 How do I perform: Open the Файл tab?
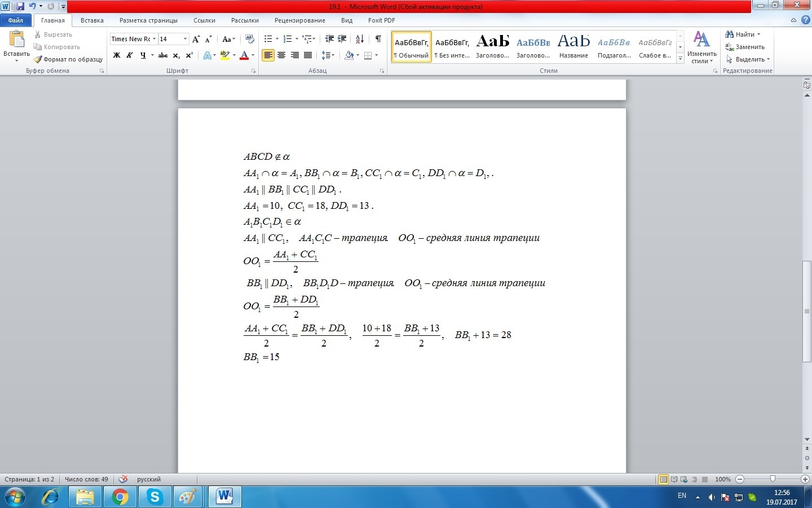point(16,20)
